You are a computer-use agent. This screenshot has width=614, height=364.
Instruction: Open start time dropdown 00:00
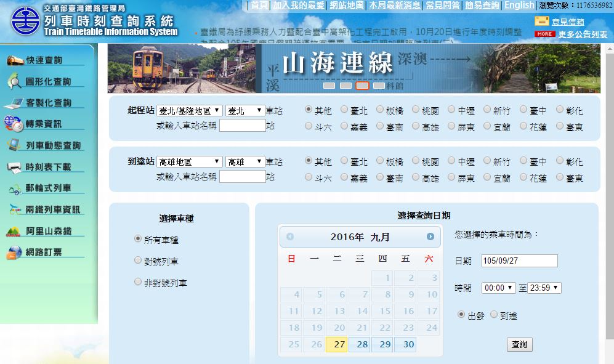[x=498, y=288]
